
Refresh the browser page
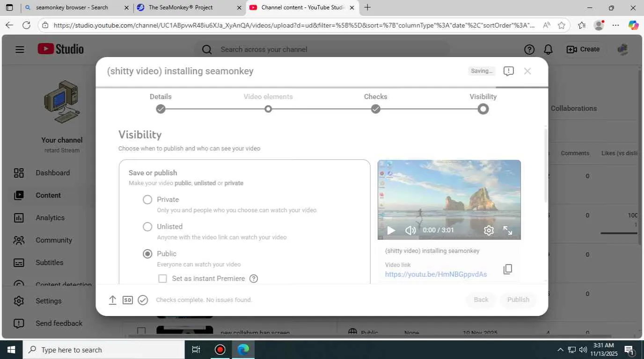[27, 25]
